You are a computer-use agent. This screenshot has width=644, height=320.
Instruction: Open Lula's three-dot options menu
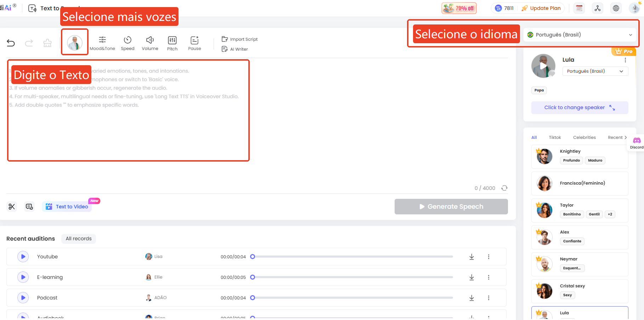pos(625,60)
